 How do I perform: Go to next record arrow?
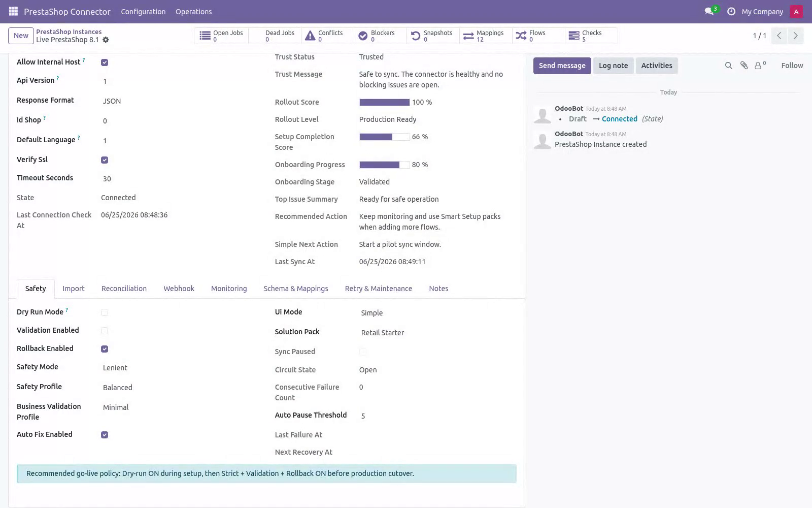(x=795, y=36)
